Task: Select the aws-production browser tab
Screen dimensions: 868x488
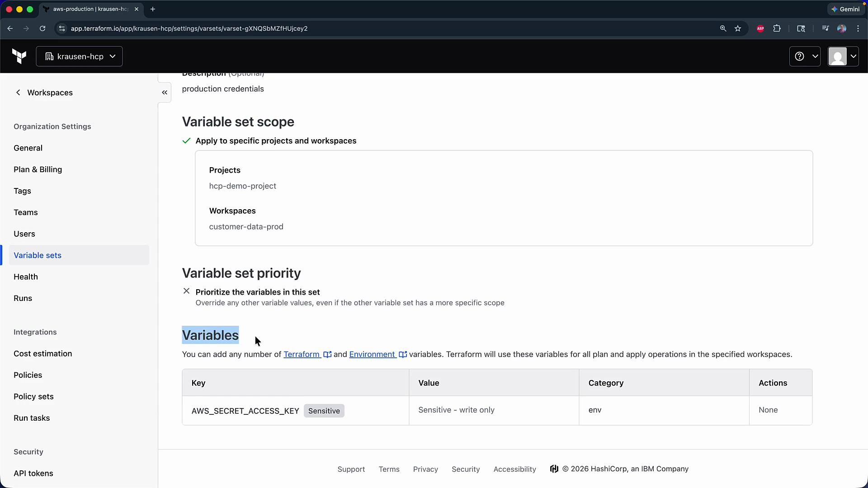Action: point(90,9)
